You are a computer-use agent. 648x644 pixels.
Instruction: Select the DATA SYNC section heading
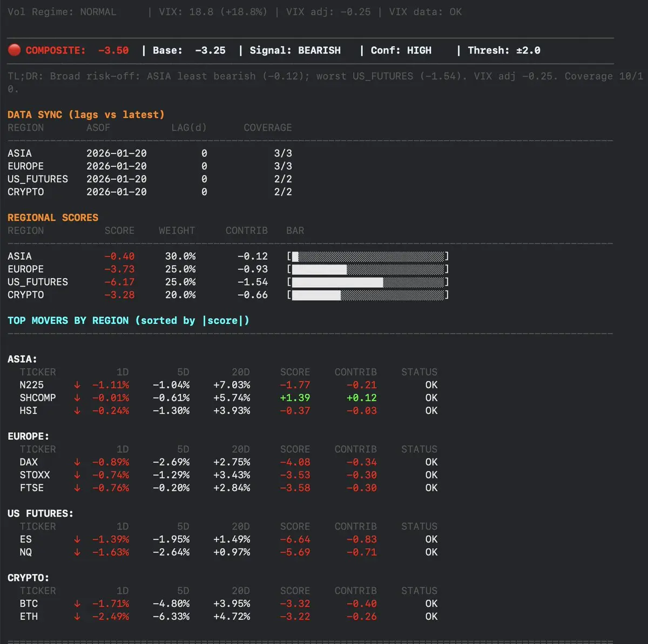(86, 114)
